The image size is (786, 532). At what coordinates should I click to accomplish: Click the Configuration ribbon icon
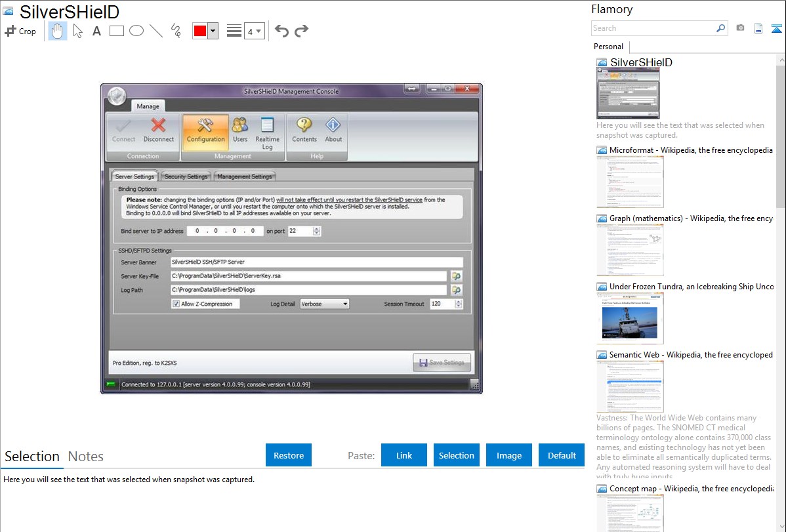click(205, 133)
